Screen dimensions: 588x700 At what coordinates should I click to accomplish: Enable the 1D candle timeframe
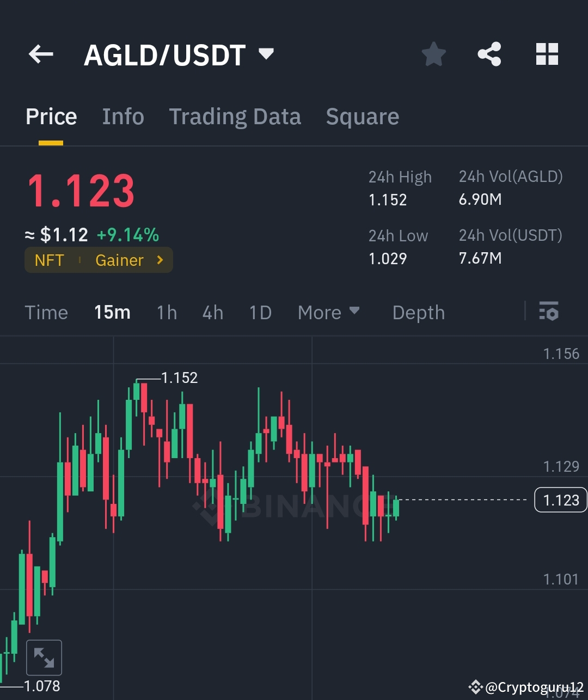pos(260,312)
